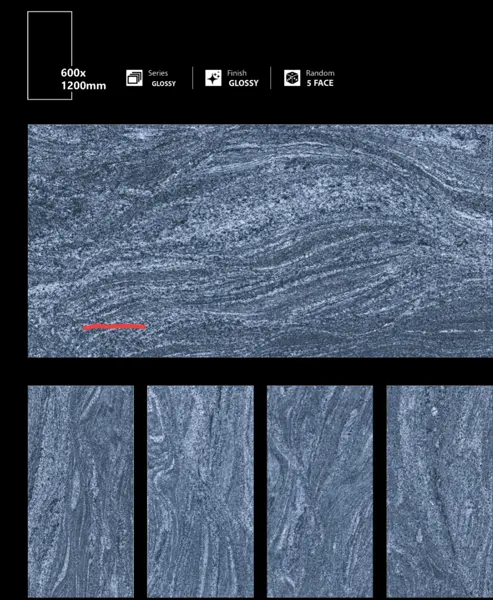Image resolution: width=493 pixels, height=600 pixels.
Task: Click the dice Random icon
Action: (292, 78)
